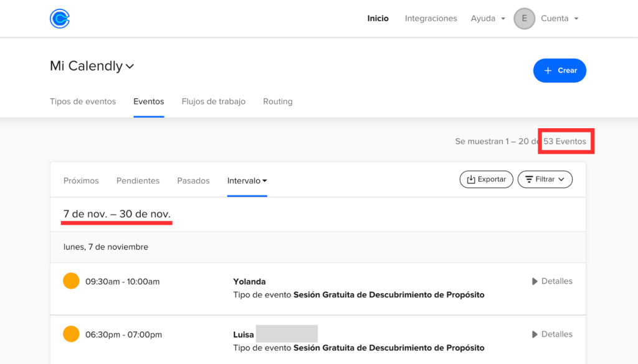Click the orange circle beside Luisa's event

click(x=71, y=334)
